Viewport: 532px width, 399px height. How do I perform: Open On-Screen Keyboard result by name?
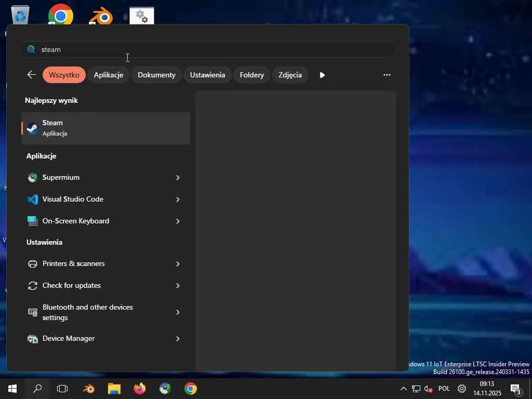(x=76, y=221)
